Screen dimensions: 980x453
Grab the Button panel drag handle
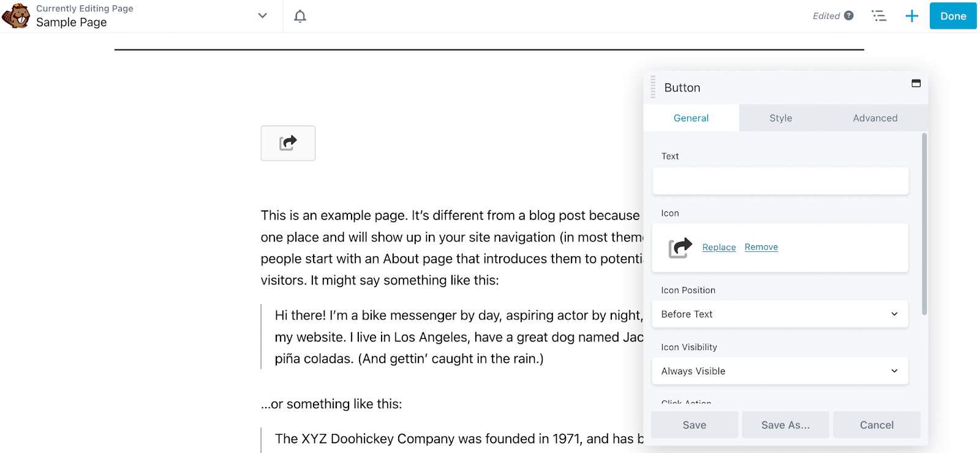click(x=653, y=87)
